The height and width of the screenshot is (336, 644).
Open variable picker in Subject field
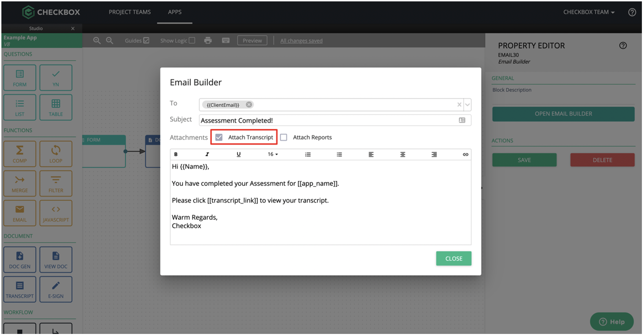click(462, 120)
